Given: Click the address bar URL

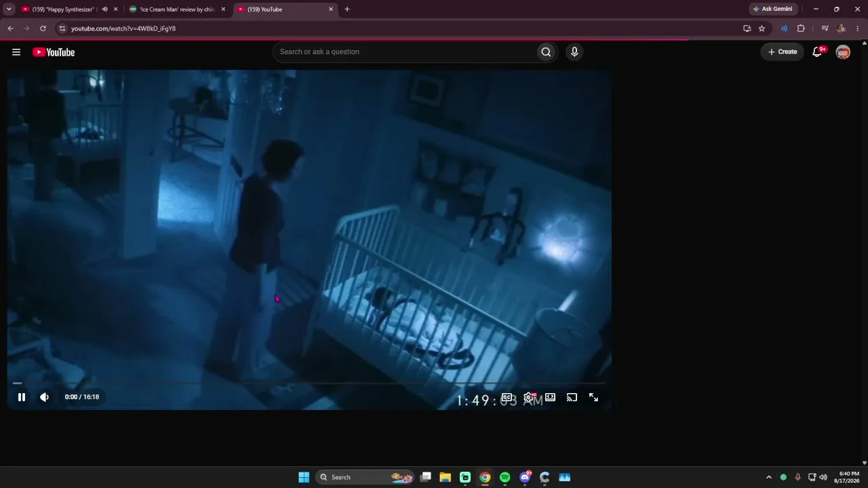Looking at the screenshot, I should pos(123,28).
